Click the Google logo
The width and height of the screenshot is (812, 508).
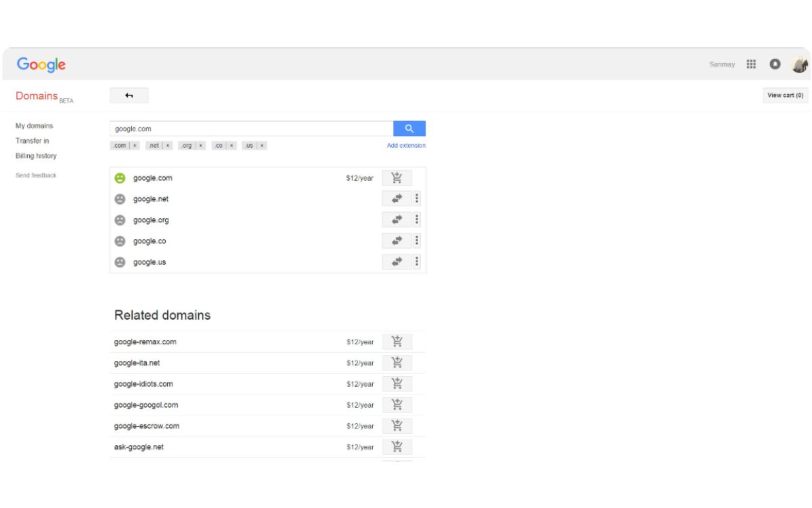(41, 64)
